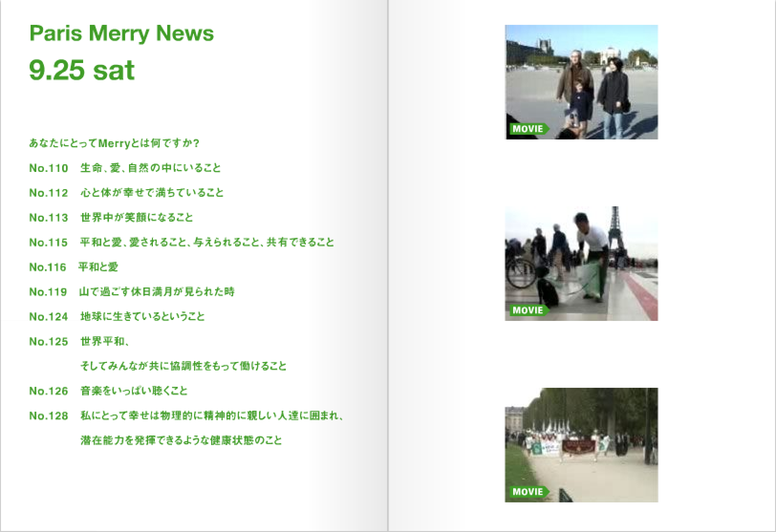Click the question 'あなたにとってMerryとは何ですか？'

pyautogui.click(x=114, y=143)
